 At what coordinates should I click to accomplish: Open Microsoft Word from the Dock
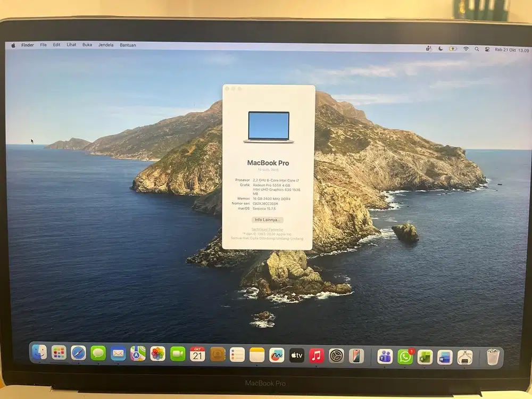pyautogui.click(x=445, y=358)
